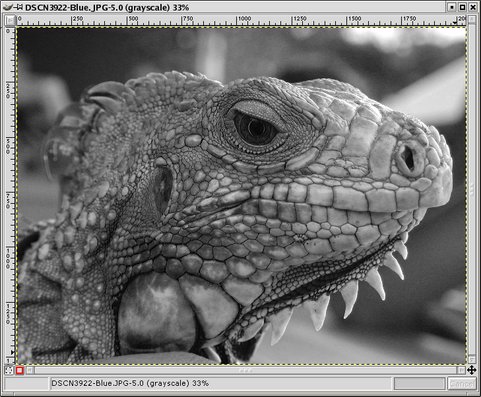The width and height of the screenshot is (481, 397).
Task: Click the 500 mark on horizontal ruler
Action: [x=133, y=19]
